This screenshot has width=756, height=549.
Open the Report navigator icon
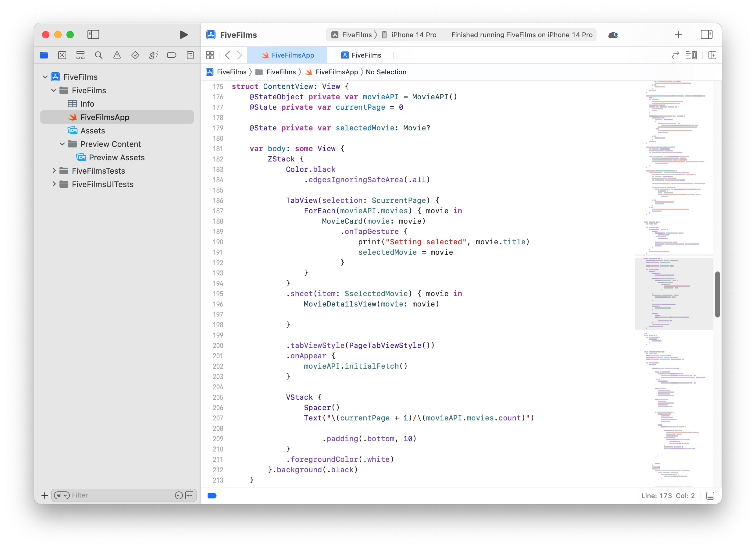[x=190, y=55]
